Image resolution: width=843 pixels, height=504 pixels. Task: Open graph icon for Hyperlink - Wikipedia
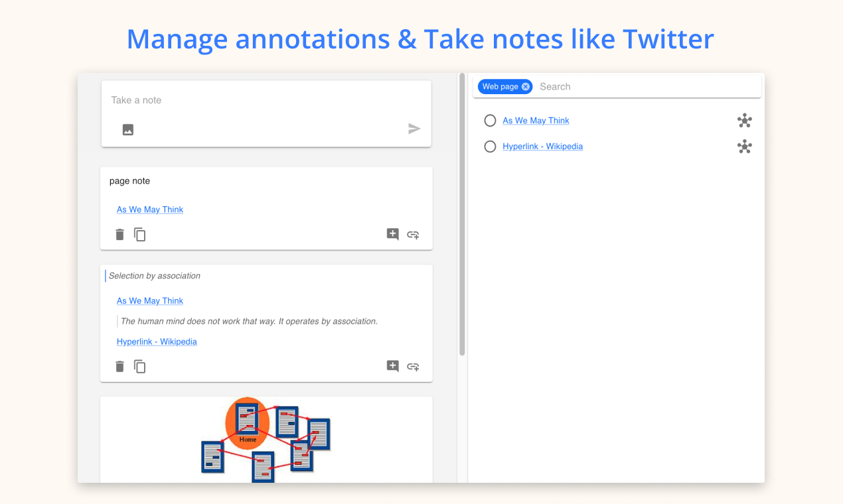coord(745,147)
